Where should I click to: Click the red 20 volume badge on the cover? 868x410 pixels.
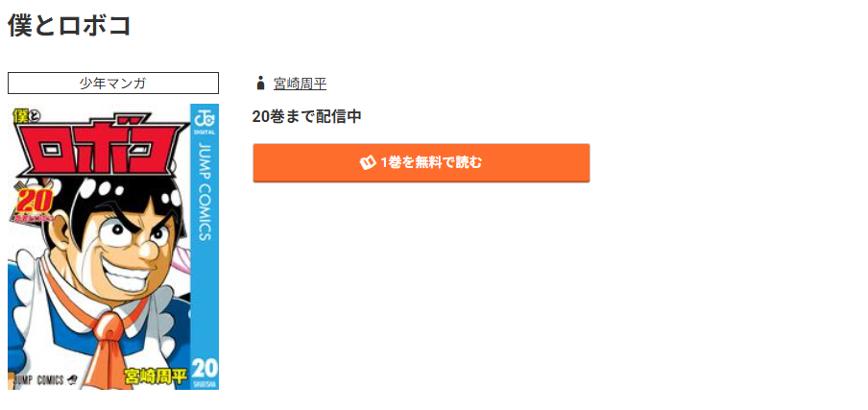(x=34, y=204)
